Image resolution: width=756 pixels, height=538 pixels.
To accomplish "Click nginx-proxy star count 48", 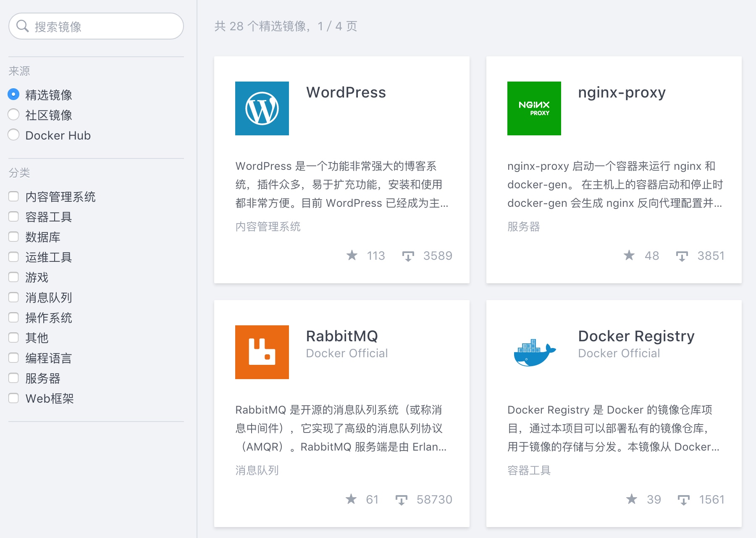I will (652, 256).
